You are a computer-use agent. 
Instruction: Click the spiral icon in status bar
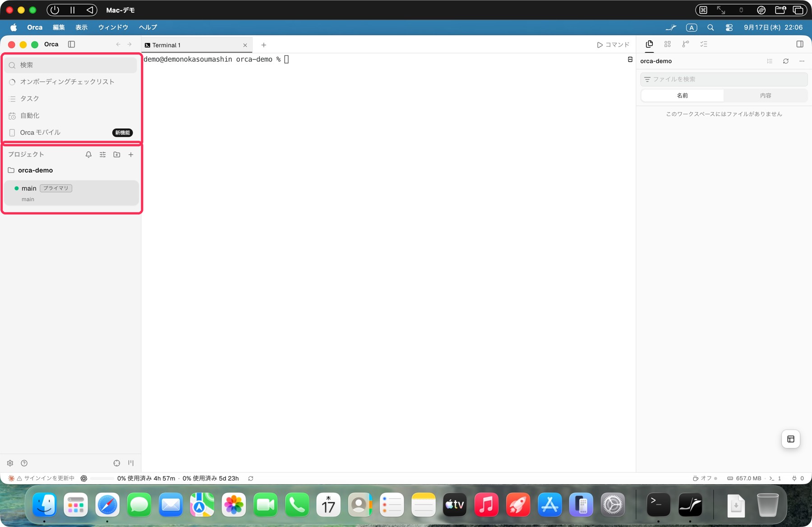pyautogui.click(x=84, y=478)
